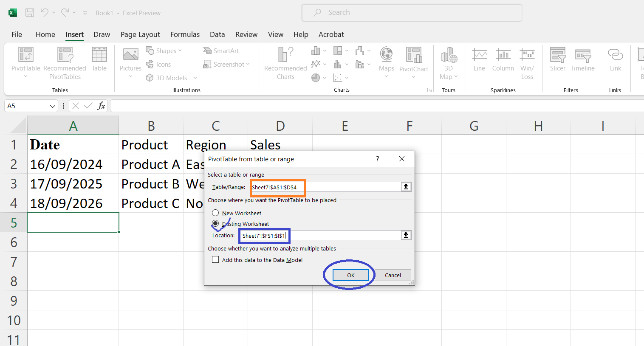
Task: Switch to the Data tab
Action: point(217,34)
